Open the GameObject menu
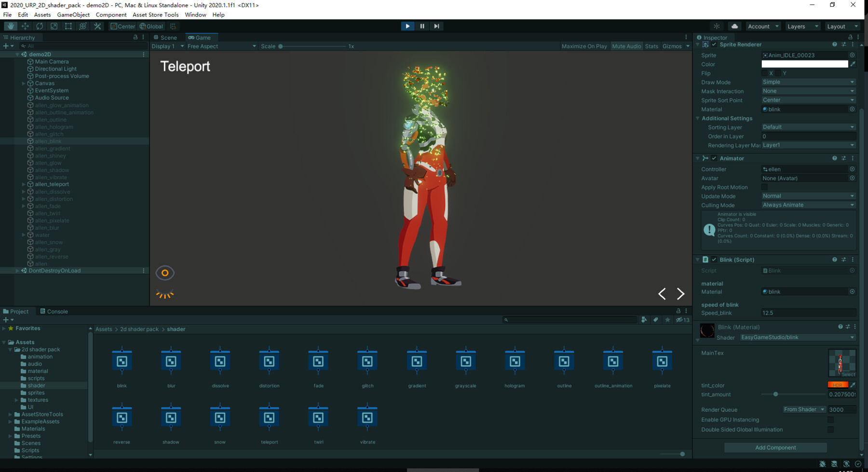 click(73, 14)
